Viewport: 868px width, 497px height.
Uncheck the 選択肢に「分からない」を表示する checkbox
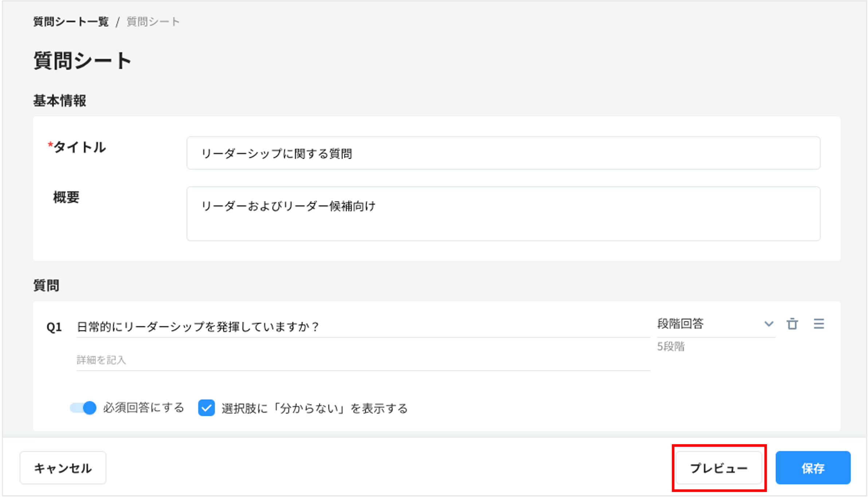click(x=206, y=408)
